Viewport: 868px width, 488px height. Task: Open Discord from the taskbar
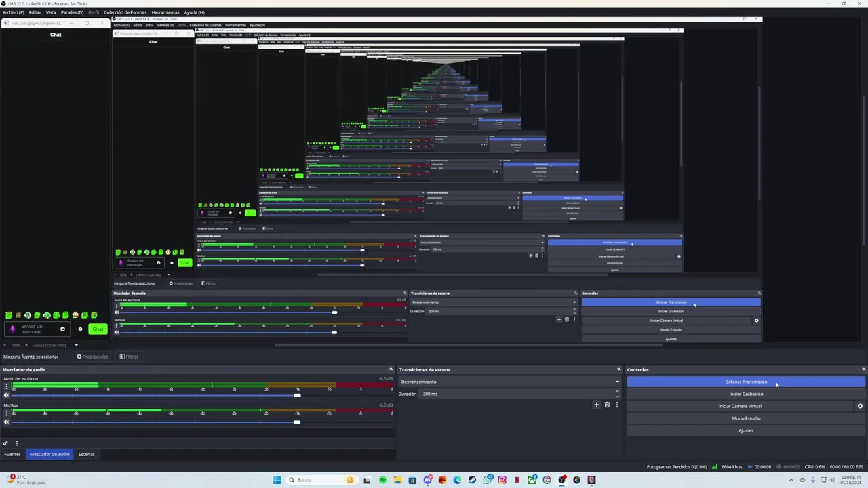(x=428, y=480)
